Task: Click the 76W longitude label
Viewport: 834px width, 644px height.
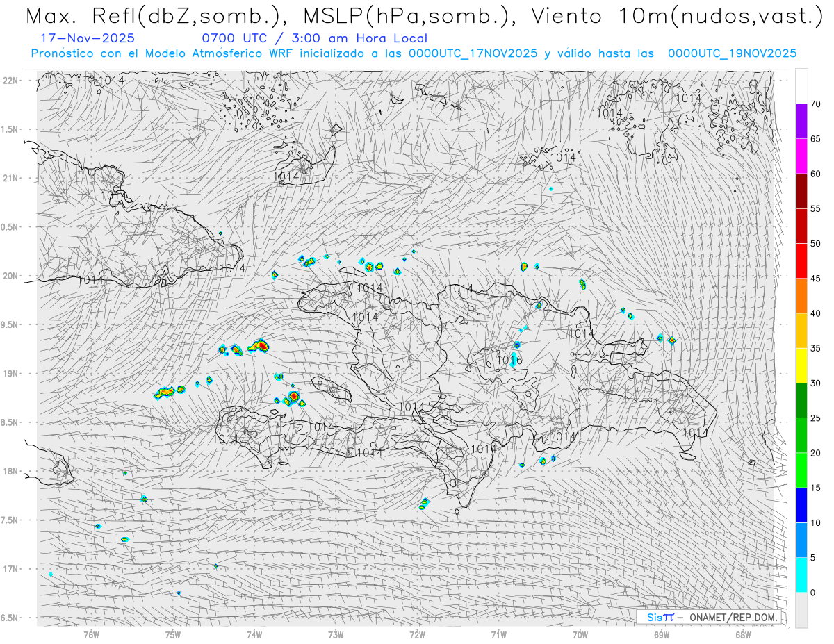Action: (91, 634)
